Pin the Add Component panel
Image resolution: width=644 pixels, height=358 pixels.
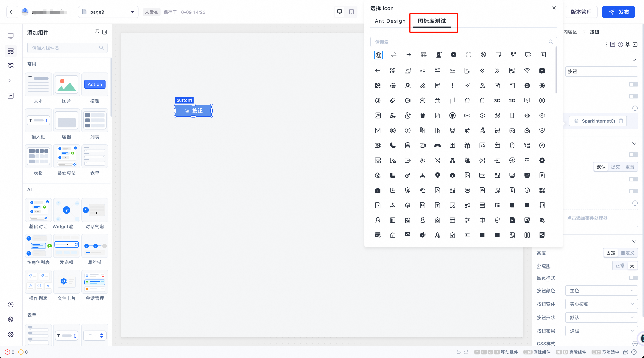tap(97, 32)
